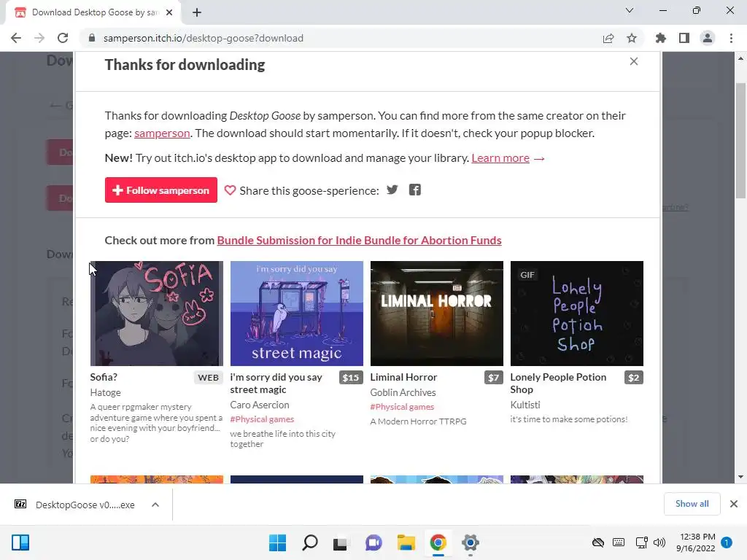
Task: Click the OneDrive cloud tray icon
Action: click(598, 542)
